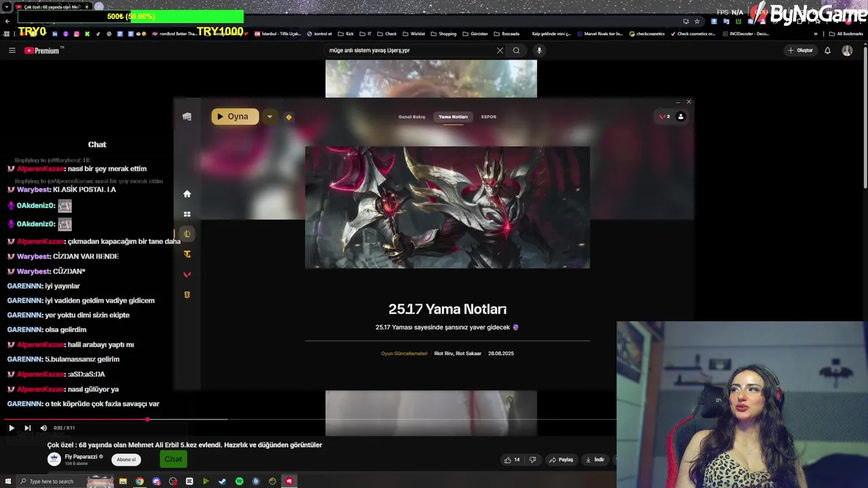Viewport: 868px width, 488px height.
Task: Click video title 'Çok özel : 68 yaşında olan Mehmet Ali Erbil'
Action: [x=184, y=445]
